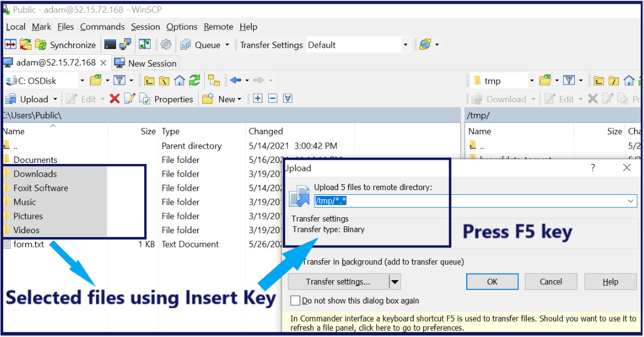Viewport: 644px width, 337px height.
Task: Expand the Back arrow history dropdown
Action: 247,81
